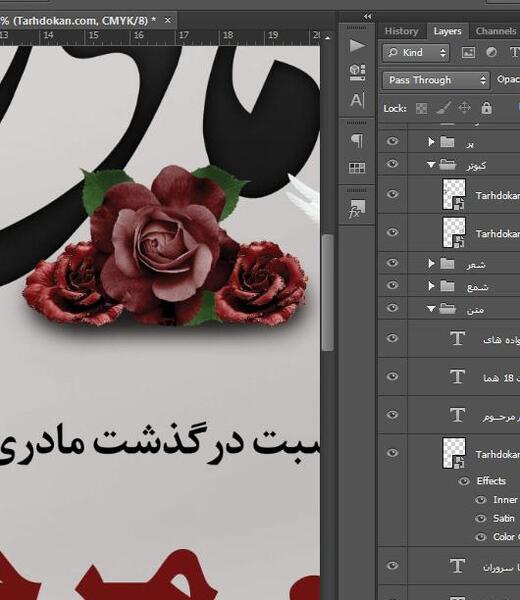520x600 pixels.
Task: Expand the پر layer group
Action: click(x=431, y=142)
